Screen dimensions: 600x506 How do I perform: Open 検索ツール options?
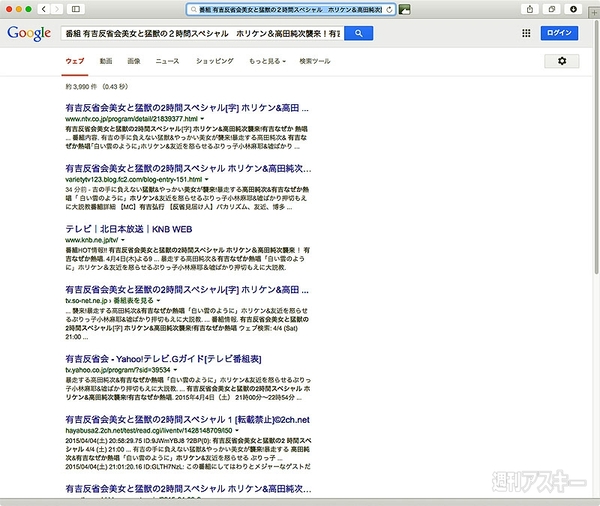click(x=315, y=61)
